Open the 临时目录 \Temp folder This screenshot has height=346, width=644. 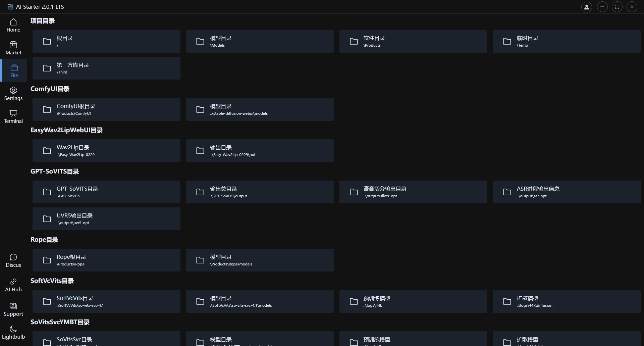click(x=566, y=41)
